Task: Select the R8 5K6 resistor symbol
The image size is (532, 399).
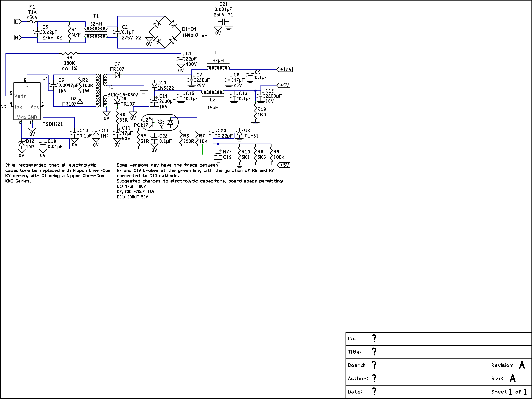Action: (255, 154)
